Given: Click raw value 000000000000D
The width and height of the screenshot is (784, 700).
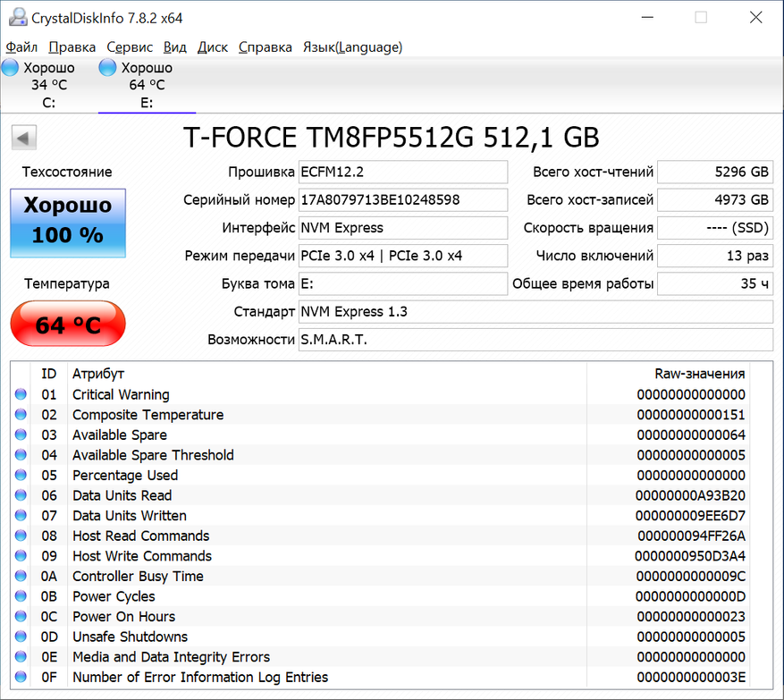Looking at the screenshot, I should (x=690, y=596).
